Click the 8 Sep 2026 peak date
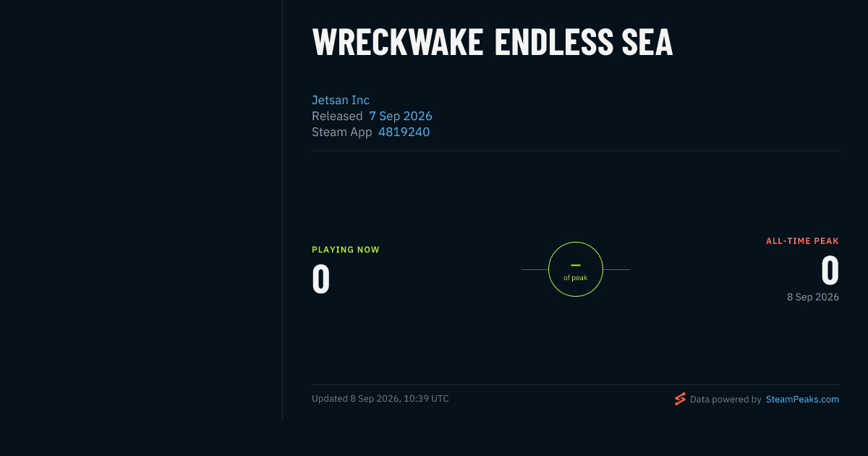The width and height of the screenshot is (868, 456). coord(813,297)
